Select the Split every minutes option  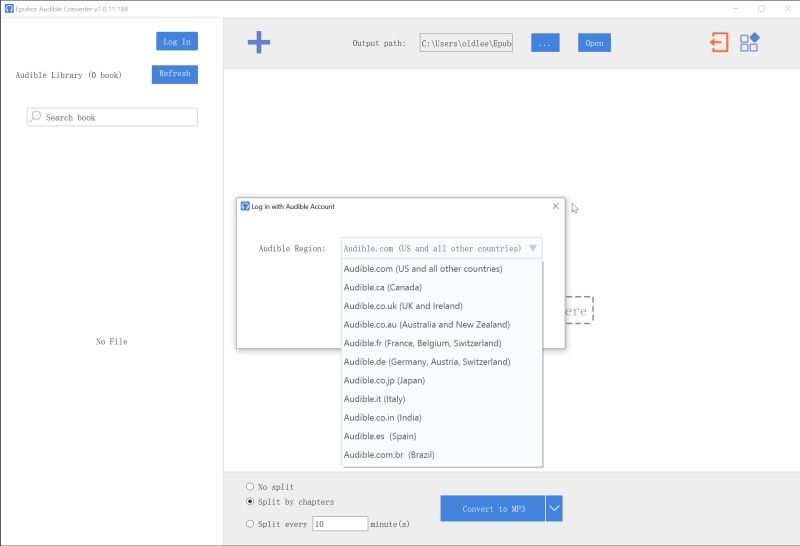[x=250, y=524]
